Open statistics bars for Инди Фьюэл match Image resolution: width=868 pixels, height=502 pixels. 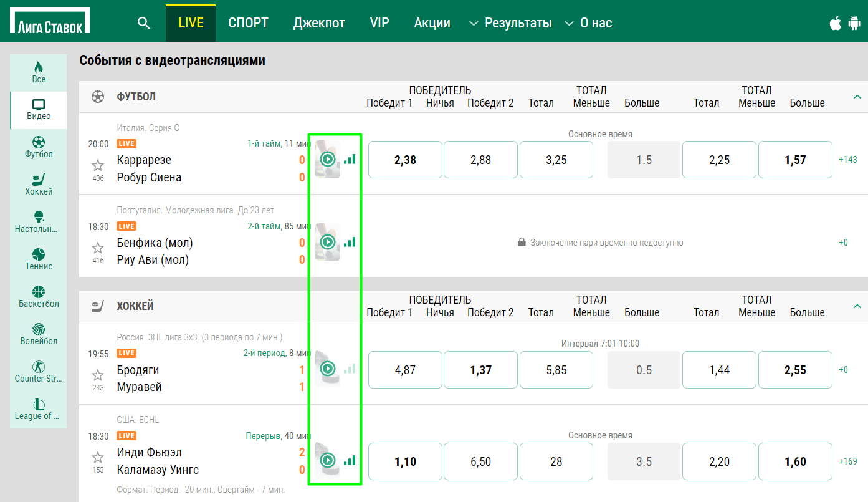(350, 460)
